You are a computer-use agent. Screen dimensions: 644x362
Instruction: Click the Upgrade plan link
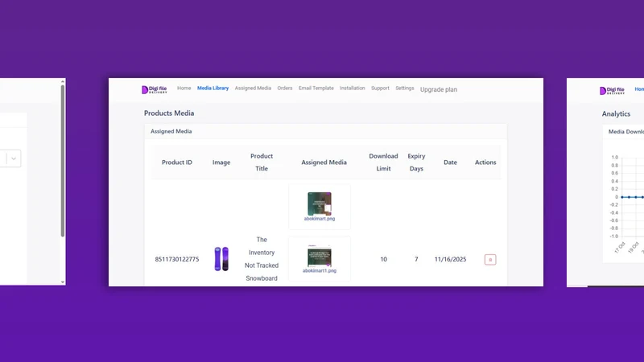coord(439,89)
